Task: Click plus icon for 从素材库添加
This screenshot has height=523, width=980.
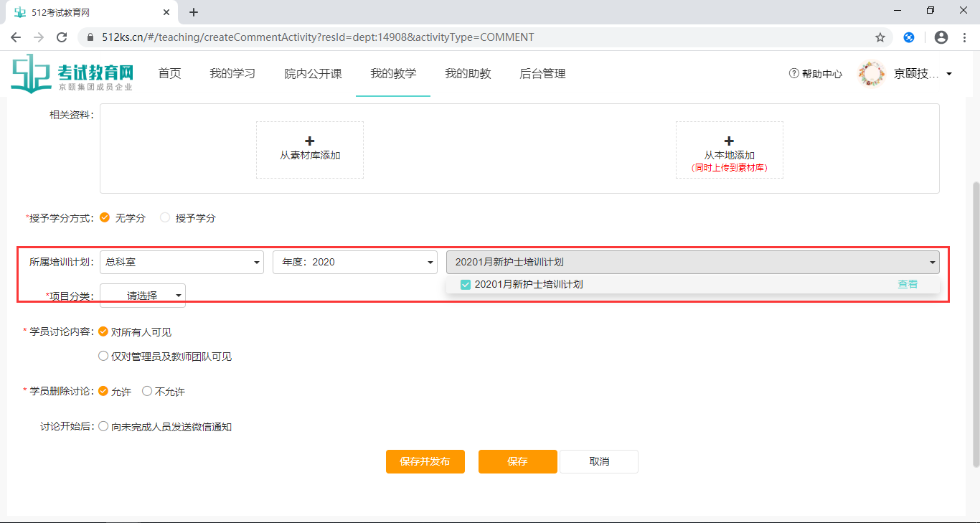Action: [310, 141]
